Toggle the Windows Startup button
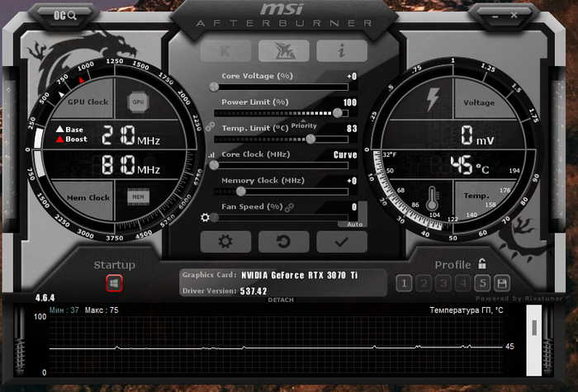 114,283
